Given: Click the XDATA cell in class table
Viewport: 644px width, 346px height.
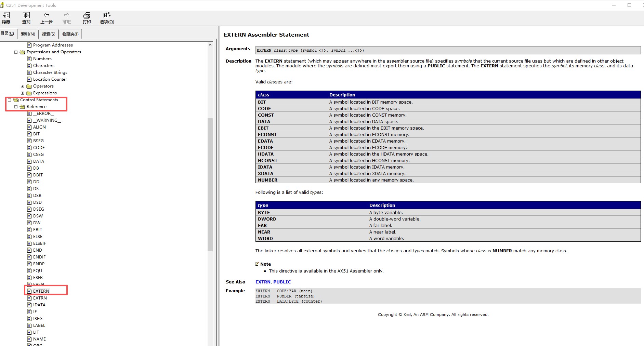Looking at the screenshot, I should [265, 174].
